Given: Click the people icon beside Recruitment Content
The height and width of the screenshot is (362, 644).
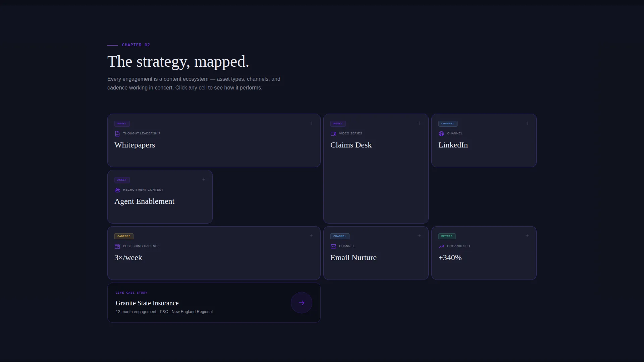Looking at the screenshot, I should tap(117, 190).
